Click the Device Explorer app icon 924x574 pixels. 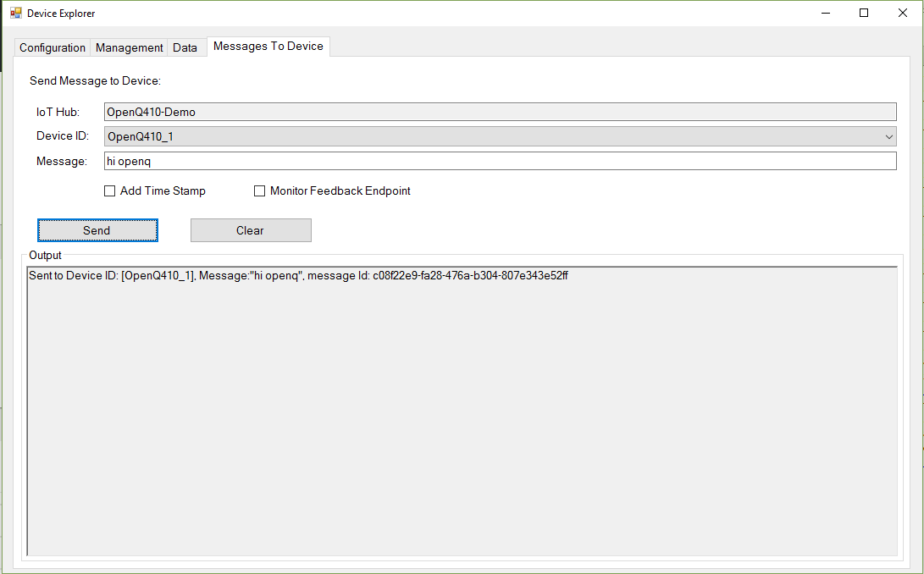16,13
